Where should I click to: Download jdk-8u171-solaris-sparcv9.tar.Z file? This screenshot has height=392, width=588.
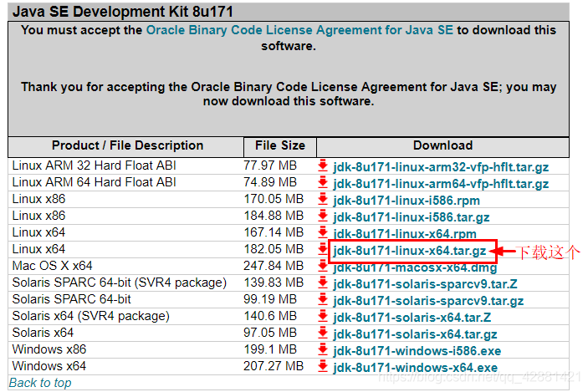click(x=425, y=283)
